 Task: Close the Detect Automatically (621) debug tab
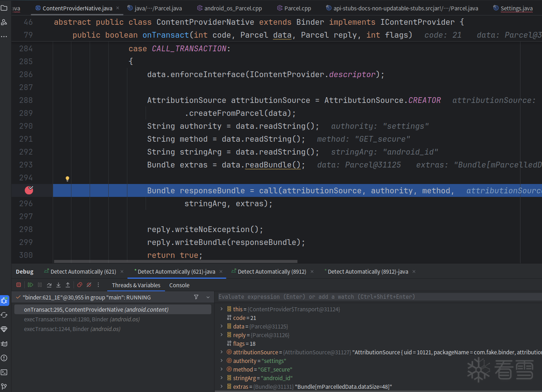pos(122,271)
